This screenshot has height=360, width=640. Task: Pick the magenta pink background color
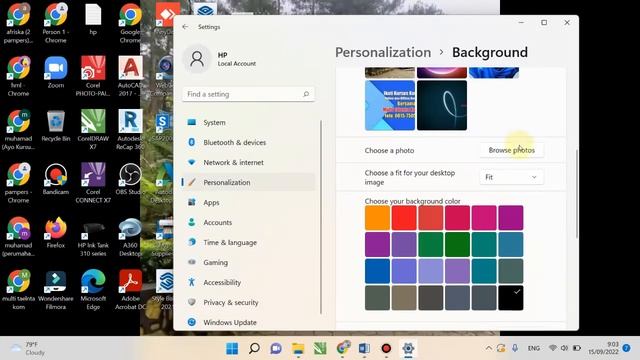484,218
